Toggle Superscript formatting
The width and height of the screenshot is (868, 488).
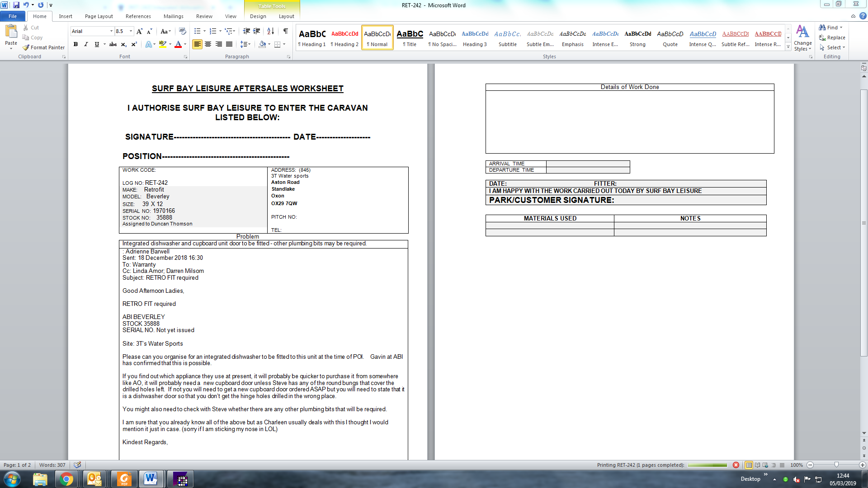[134, 44]
